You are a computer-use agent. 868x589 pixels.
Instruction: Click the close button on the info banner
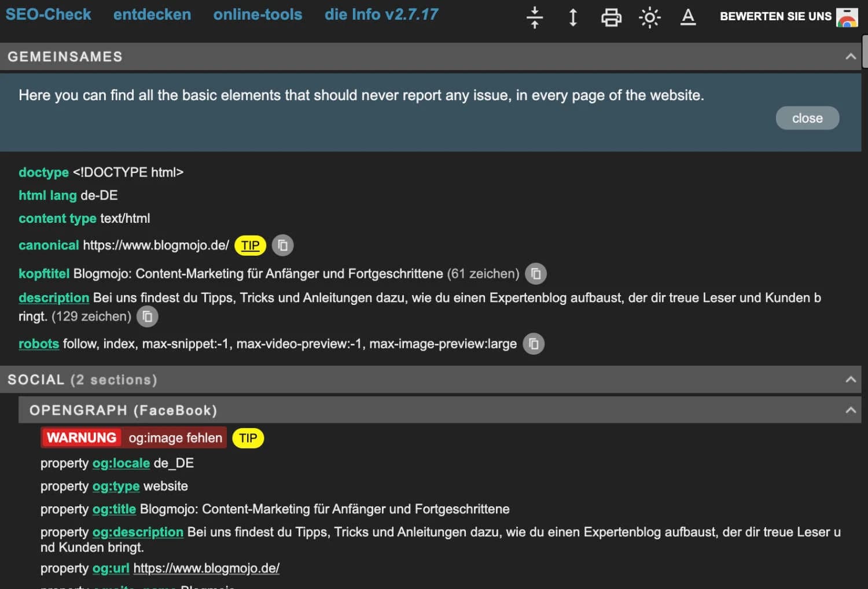[807, 118]
